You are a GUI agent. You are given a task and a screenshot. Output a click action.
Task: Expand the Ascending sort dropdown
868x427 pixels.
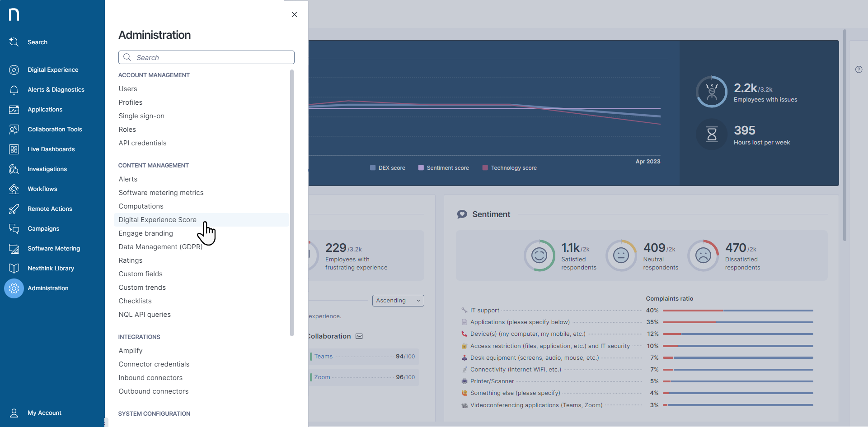(x=398, y=301)
